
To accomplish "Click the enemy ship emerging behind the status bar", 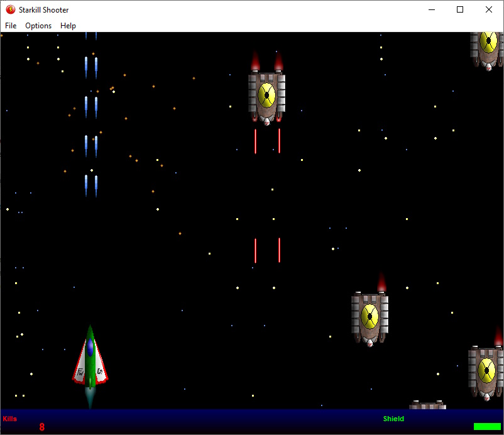I will 427,405.
